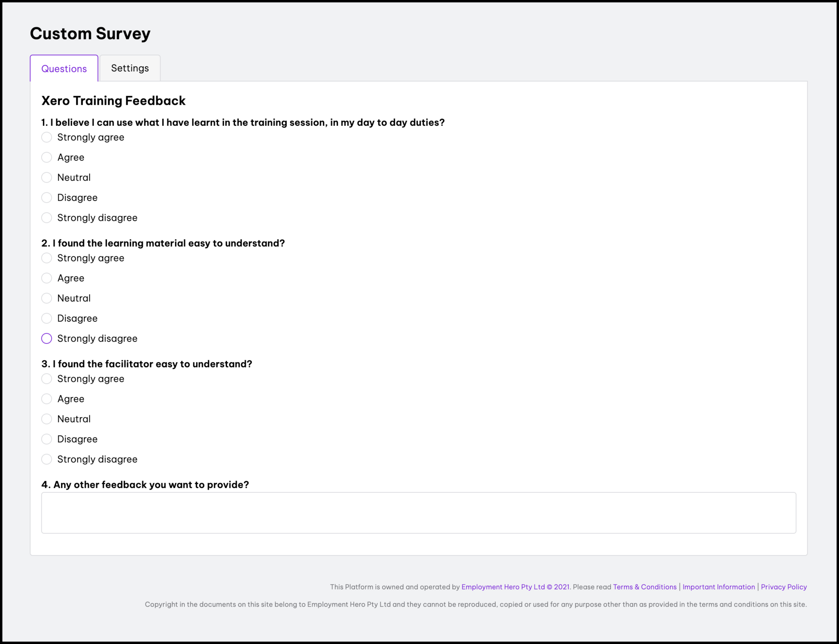
Task: Select 'Disagree' for learning material question
Action: click(46, 318)
